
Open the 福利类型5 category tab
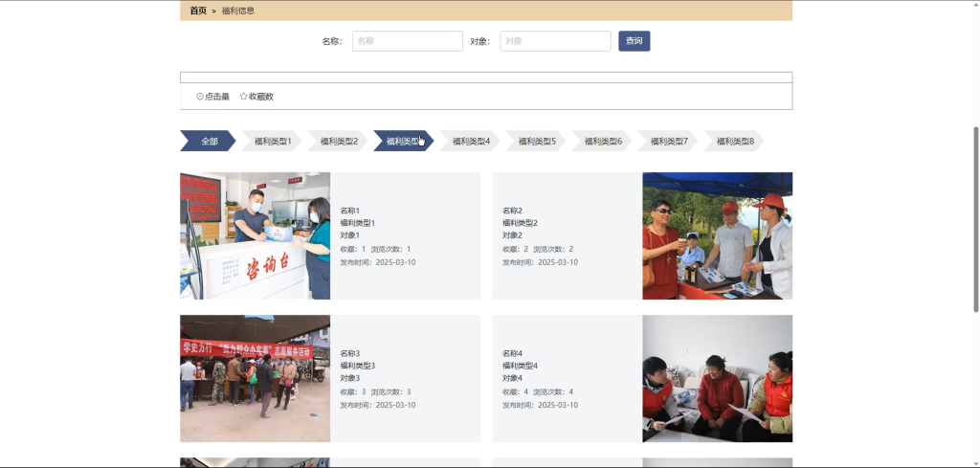[536, 142]
